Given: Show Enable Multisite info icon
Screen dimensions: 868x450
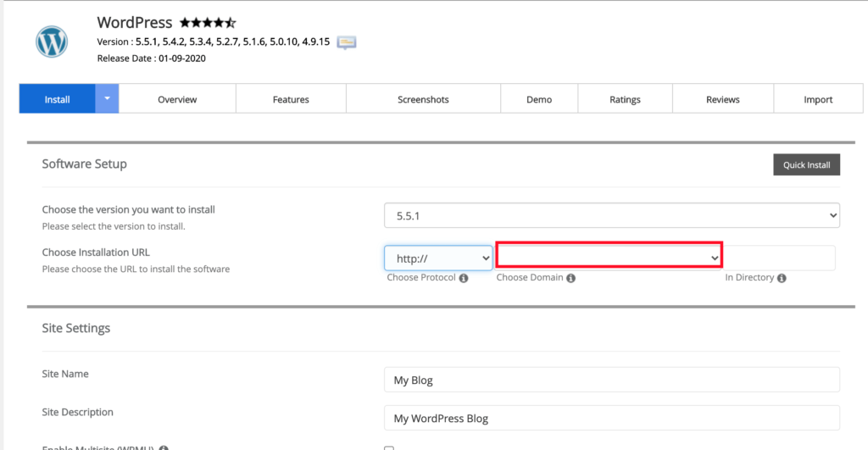Looking at the screenshot, I should click(x=164, y=447).
